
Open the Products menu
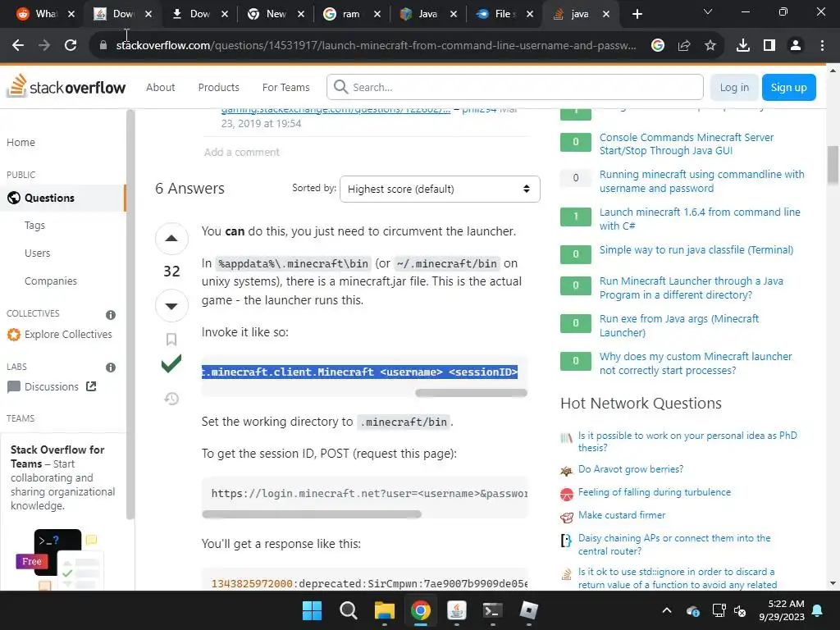[218, 87]
